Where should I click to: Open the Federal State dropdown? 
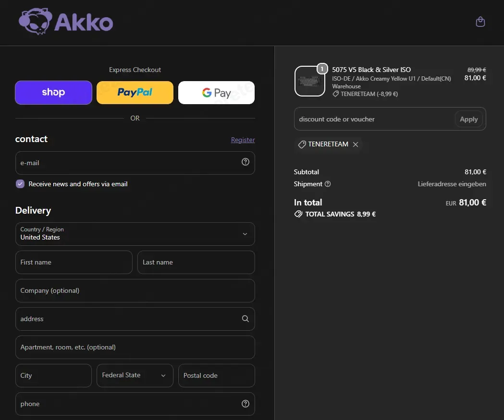point(135,375)
